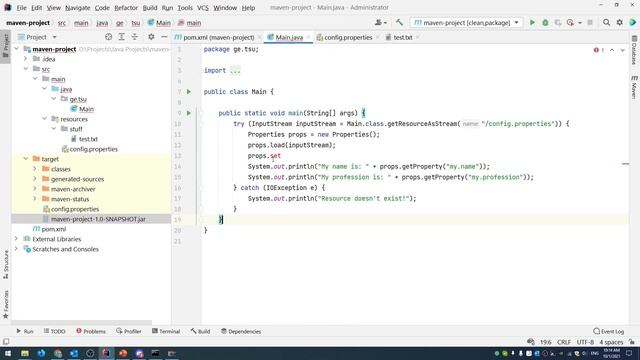
Task: Open the Maven side tool window
Action: click(634, 87)
